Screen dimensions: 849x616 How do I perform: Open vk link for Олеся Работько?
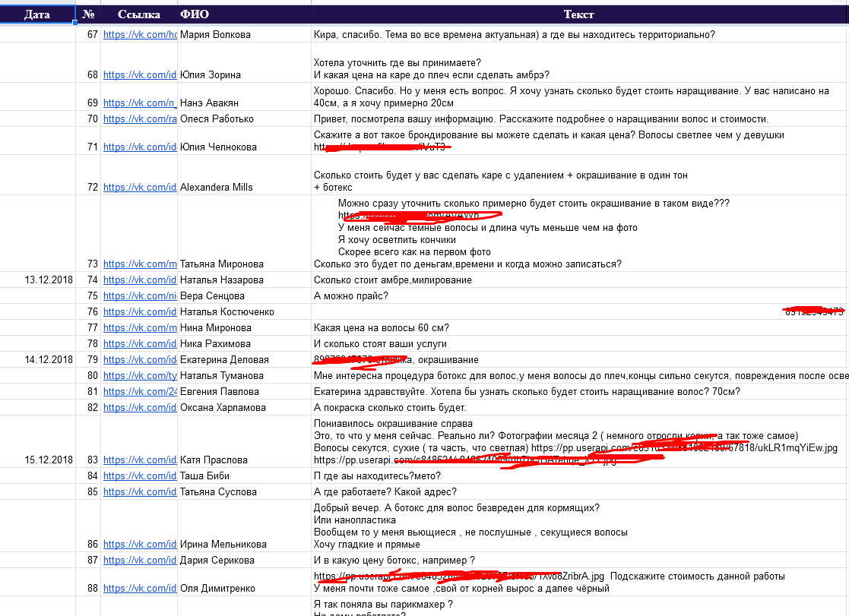pyautogui.click(x=141, y=119)
